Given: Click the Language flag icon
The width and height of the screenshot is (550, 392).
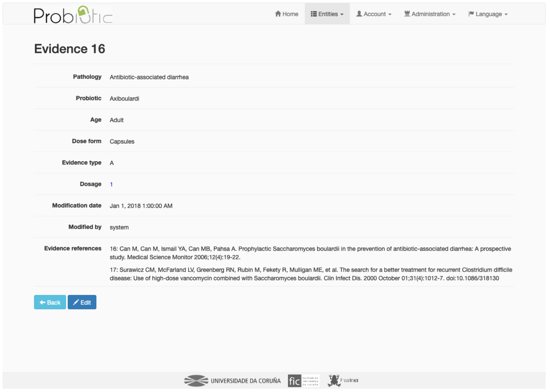Looking at the screenshot, I should tap(471, 14).
